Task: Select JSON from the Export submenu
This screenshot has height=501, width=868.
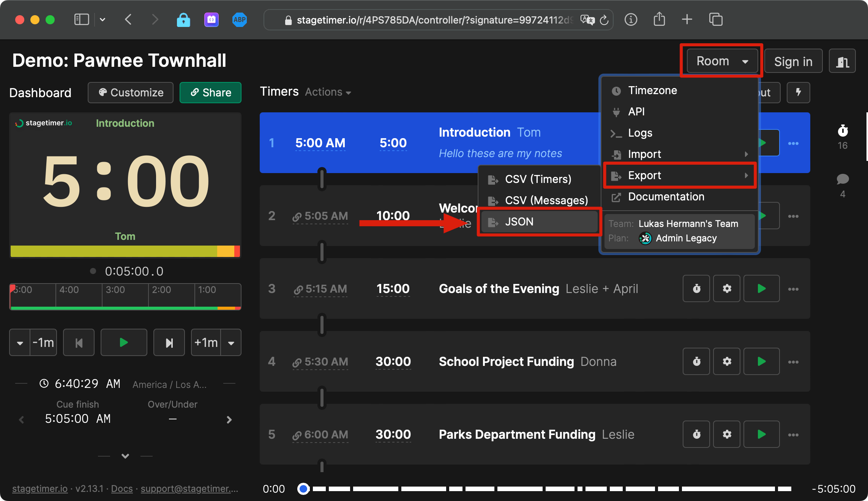Action: [519, 221]
